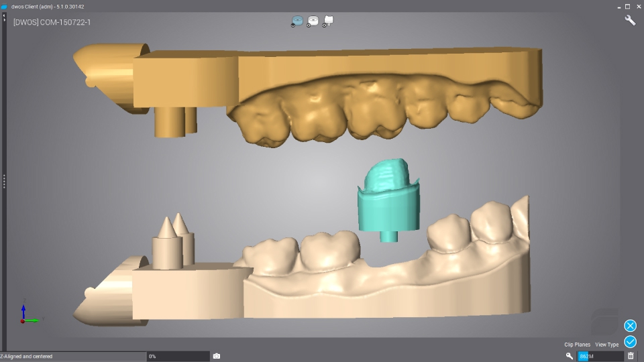The width and height of the screenshot is (644, 362).
Task: Click the trash can icon
Action: point(631,356)
